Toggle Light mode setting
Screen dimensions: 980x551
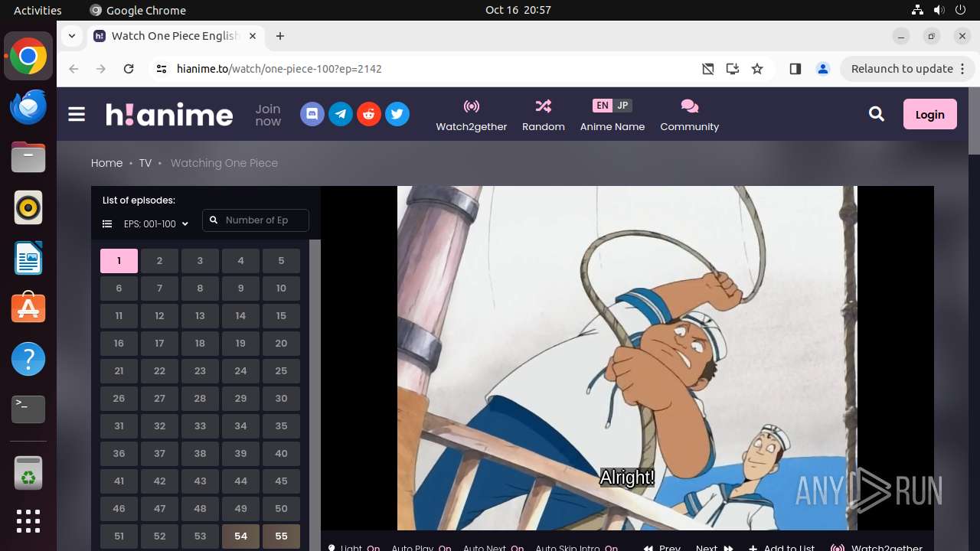point(354,547)
